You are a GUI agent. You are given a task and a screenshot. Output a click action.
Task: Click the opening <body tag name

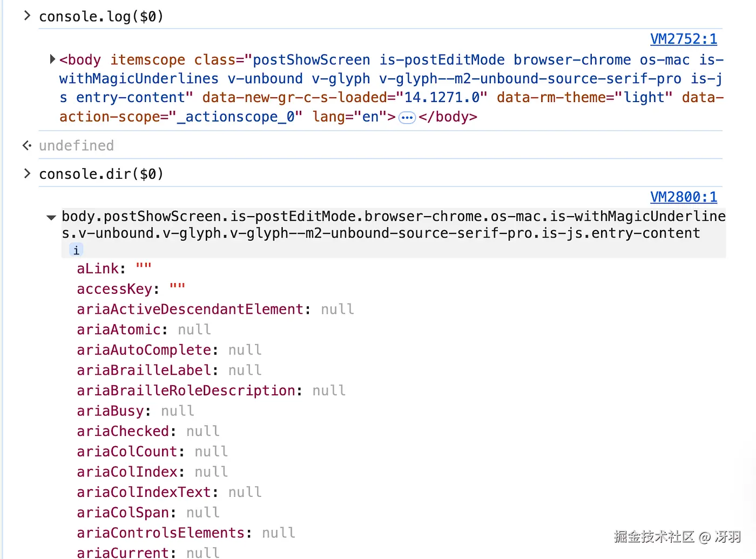(80, 60)
